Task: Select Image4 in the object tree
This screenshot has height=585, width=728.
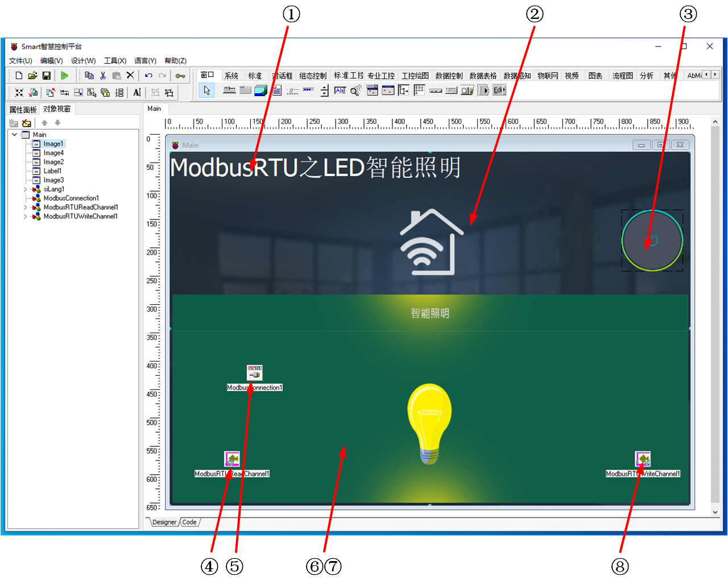Action: coord(53,153)
